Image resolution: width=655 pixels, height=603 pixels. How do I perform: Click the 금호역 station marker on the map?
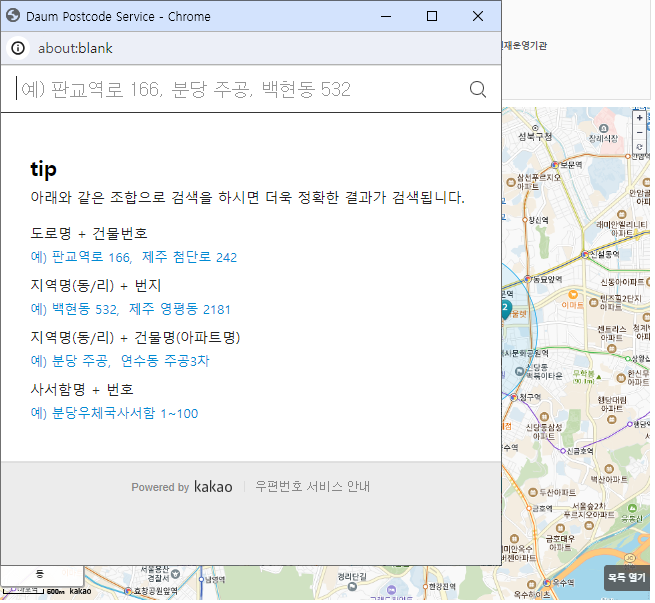[528, 508]
